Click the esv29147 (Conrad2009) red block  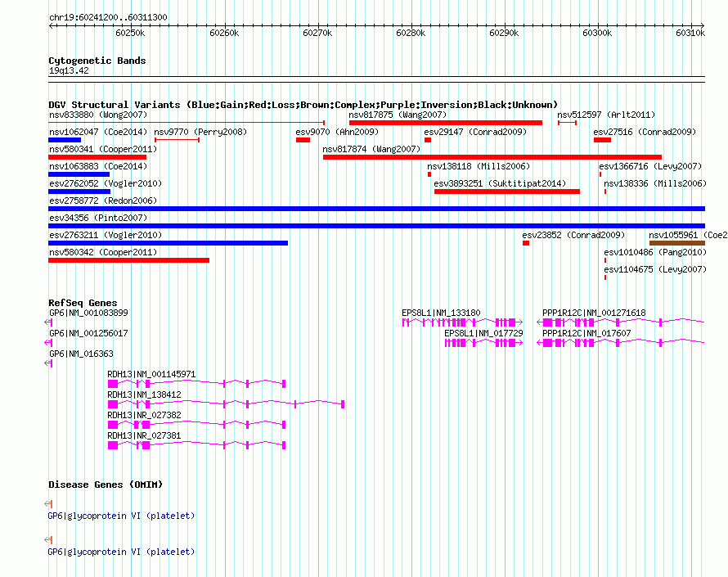pos(428,140)
